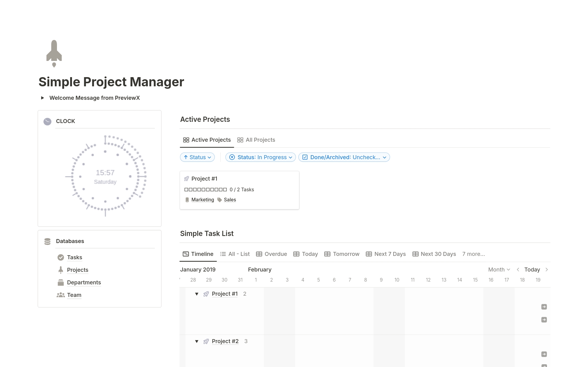Click the clock icon beside CLOCK heading
The image size is (588, 367).
click(x=47, y=122)
